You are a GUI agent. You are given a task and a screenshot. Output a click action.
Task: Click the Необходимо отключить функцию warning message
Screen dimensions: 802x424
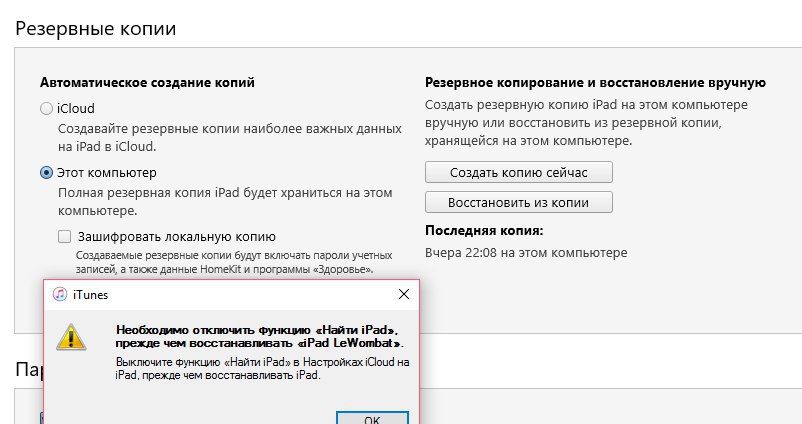(x=260, y=336)
